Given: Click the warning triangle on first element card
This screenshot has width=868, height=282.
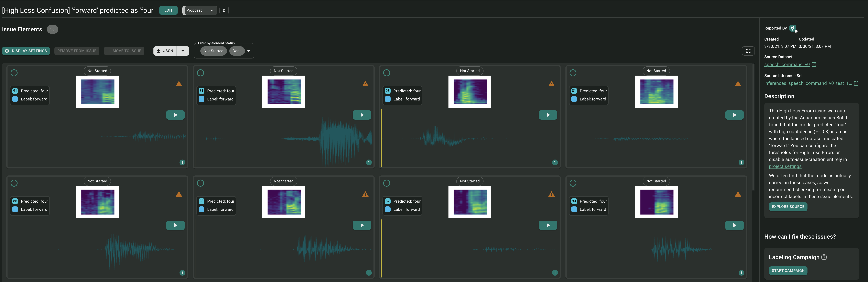Looking at the screenshot, I should (x=179, y=84).
